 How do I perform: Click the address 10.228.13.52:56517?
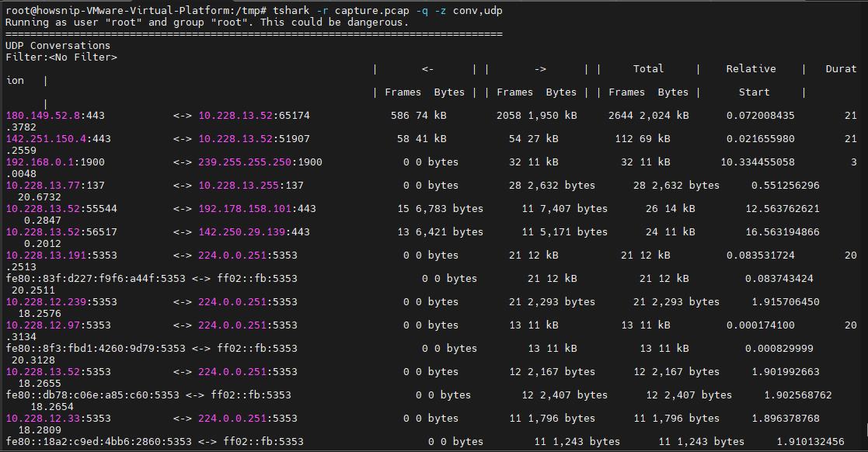[61, 231]
